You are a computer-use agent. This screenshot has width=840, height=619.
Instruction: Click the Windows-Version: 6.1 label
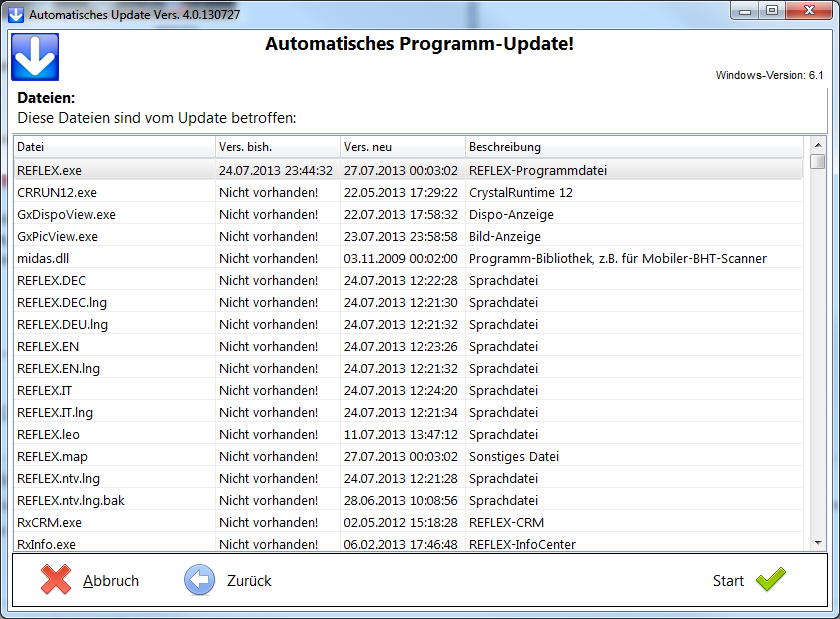coord(769,75)
